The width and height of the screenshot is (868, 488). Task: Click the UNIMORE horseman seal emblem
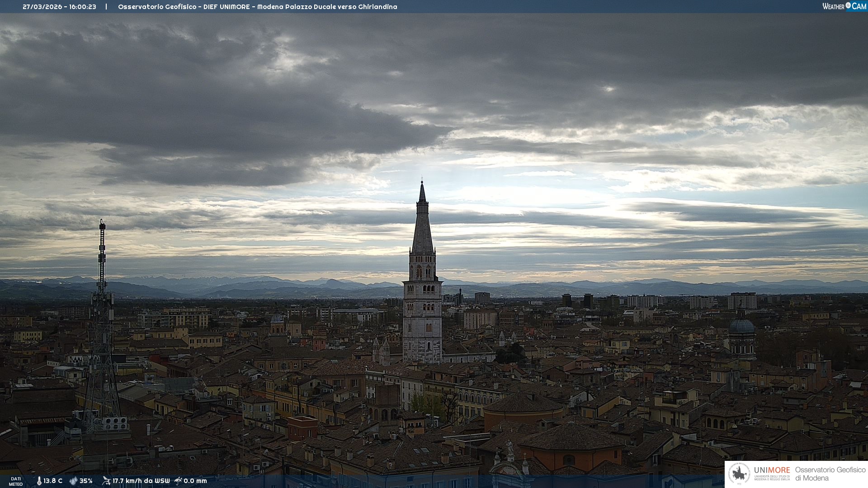tap(740, 474)
